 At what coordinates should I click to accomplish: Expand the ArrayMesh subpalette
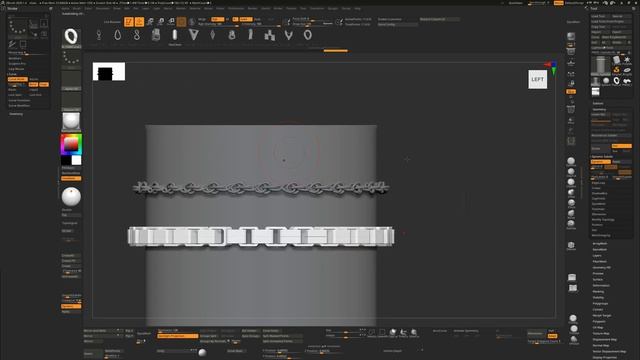pyautogui.click(x=600, y=244)
